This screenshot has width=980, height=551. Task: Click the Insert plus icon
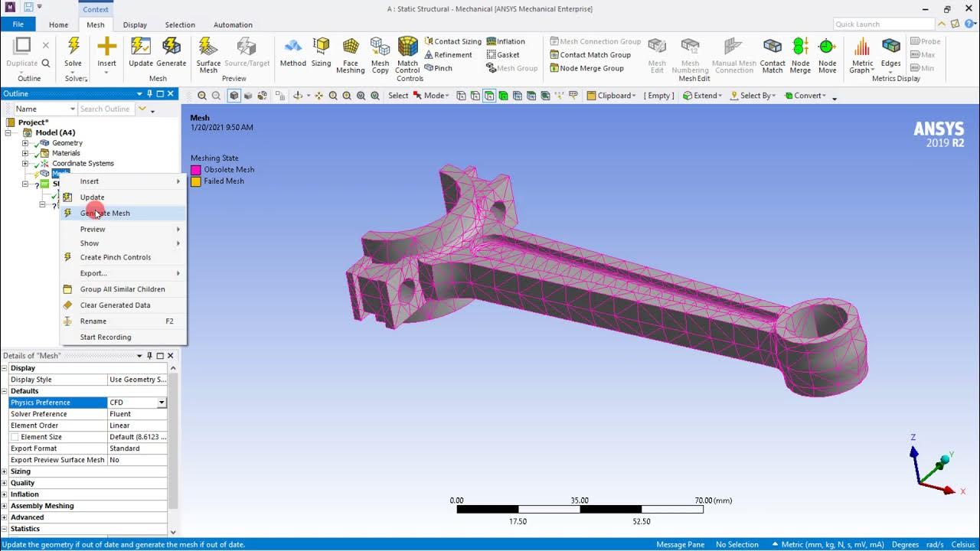tap(106, 47)
